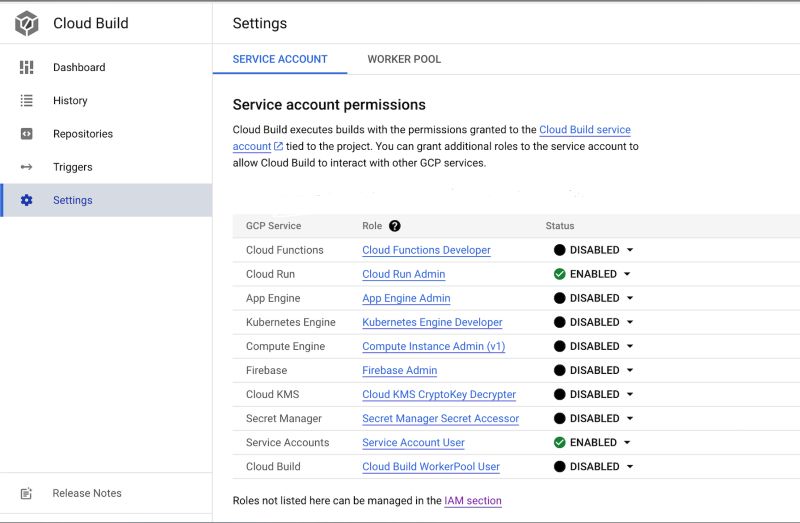The width and height of the screenshot is (800, 523).
Task: Click the Role help question icon
Action: (395, 226)
